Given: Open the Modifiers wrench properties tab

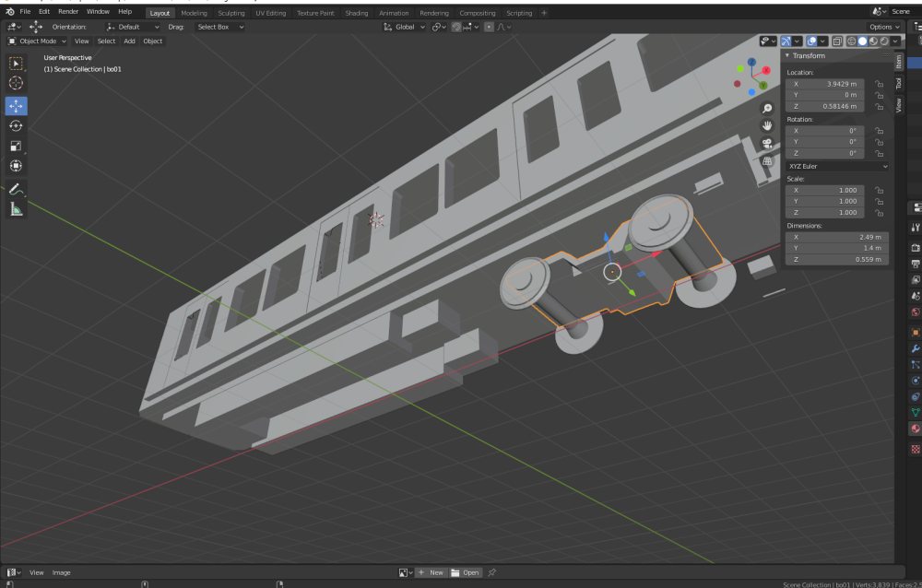Looking at the screenshot, I should [915, 348].
